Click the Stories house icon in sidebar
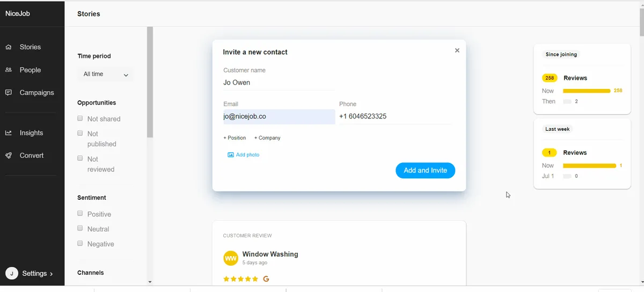This screenshot has height=292, width=644. pyautogui.click(x=9, y=47)
